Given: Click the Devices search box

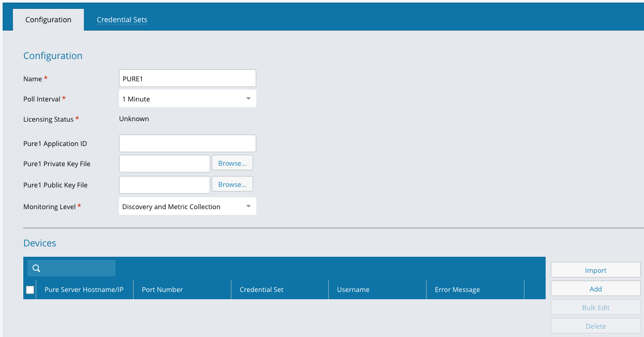Looking at the screenshot, I should 71,268.
